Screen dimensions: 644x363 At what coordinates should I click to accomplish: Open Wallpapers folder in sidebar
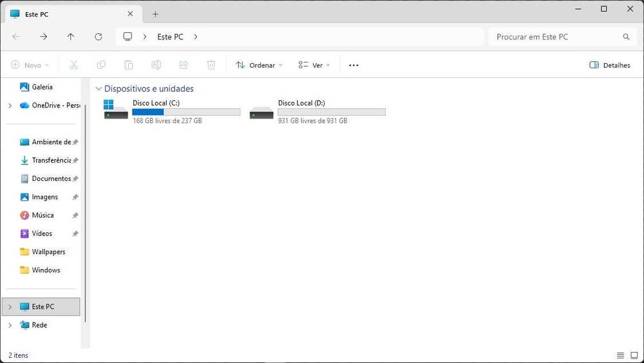click(x=43, y=252)
